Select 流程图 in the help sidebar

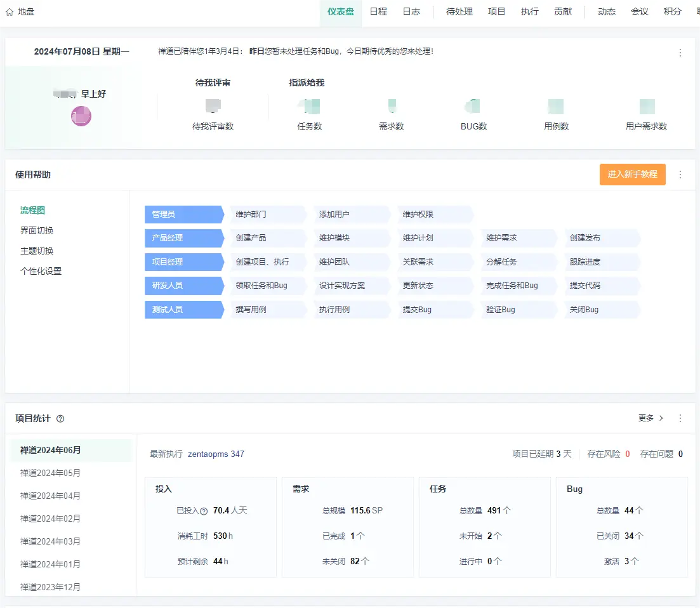click(x=32, y=210)
